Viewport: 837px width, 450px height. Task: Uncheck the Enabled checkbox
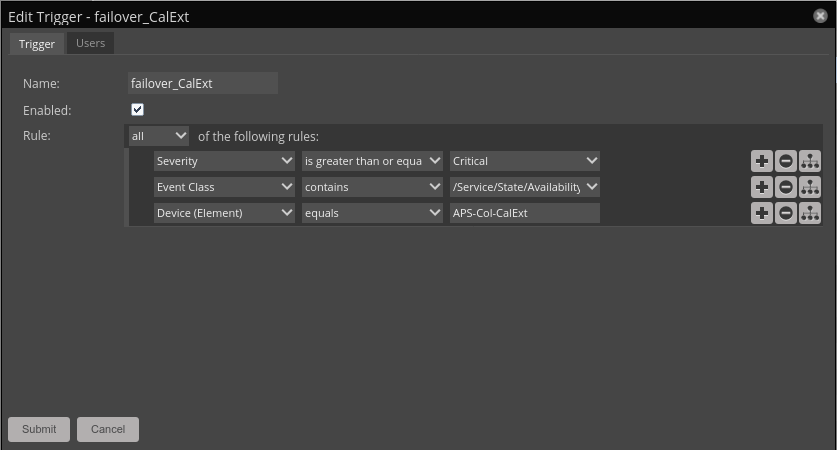click(x=138, y=110)
